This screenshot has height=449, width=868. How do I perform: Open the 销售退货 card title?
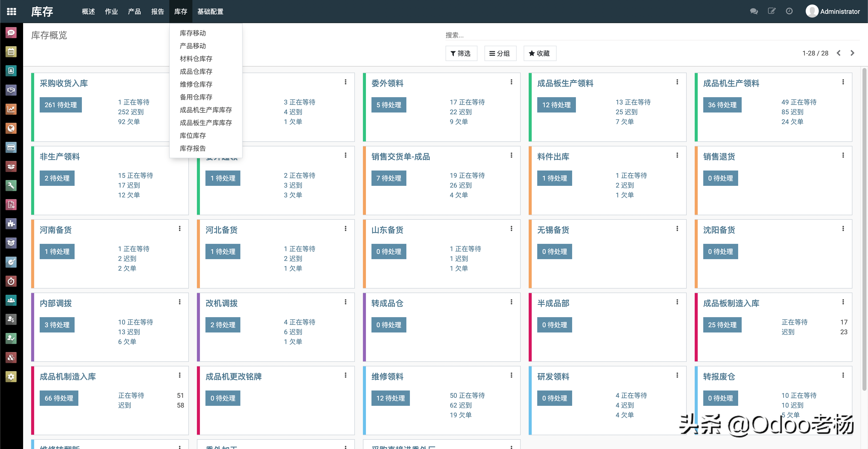click(x=719, y=157)
